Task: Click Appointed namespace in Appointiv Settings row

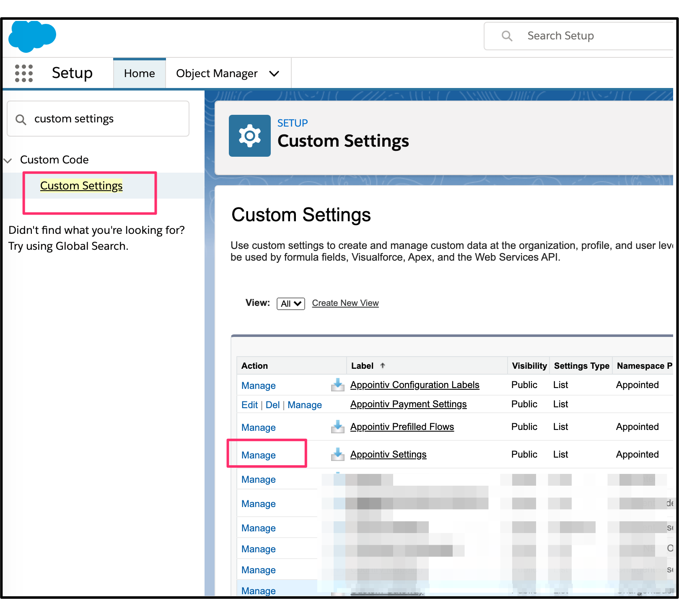Action: (x=637, y=454)
